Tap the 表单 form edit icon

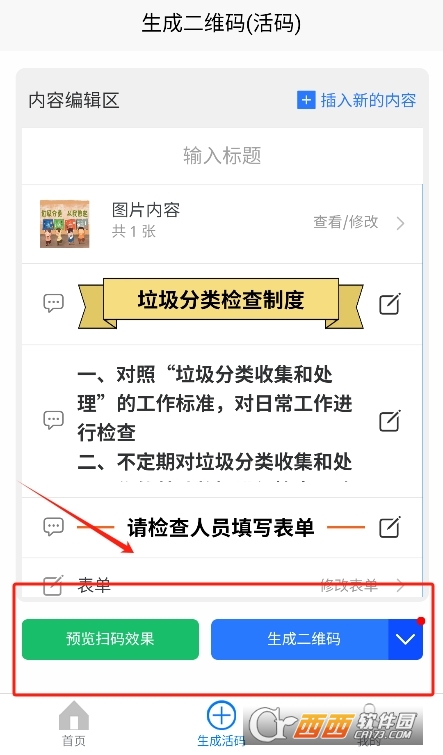(x=53, y=585)
